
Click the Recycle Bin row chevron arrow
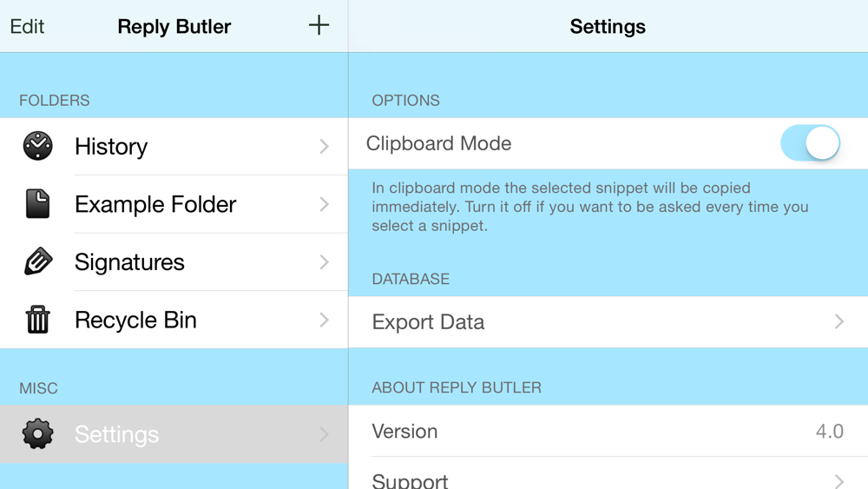[x=325, y=320]
